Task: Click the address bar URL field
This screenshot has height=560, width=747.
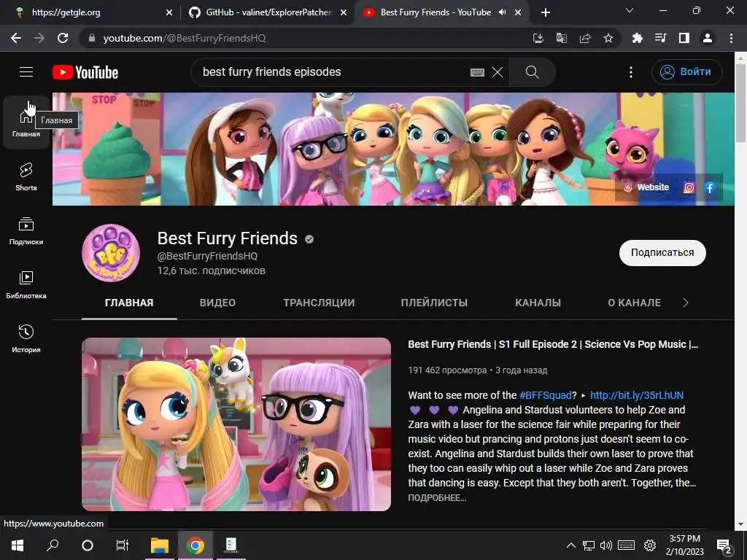Action: 305,38
